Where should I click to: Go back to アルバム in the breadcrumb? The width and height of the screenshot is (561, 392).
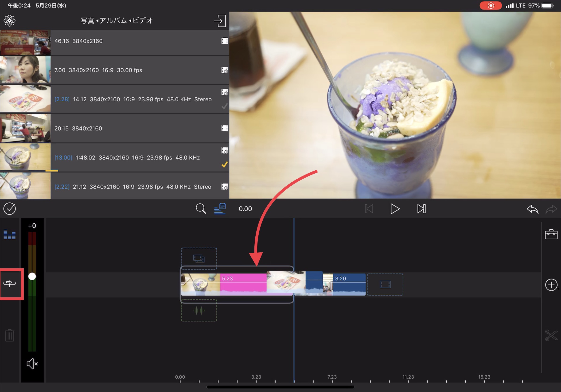coord(113,20)
